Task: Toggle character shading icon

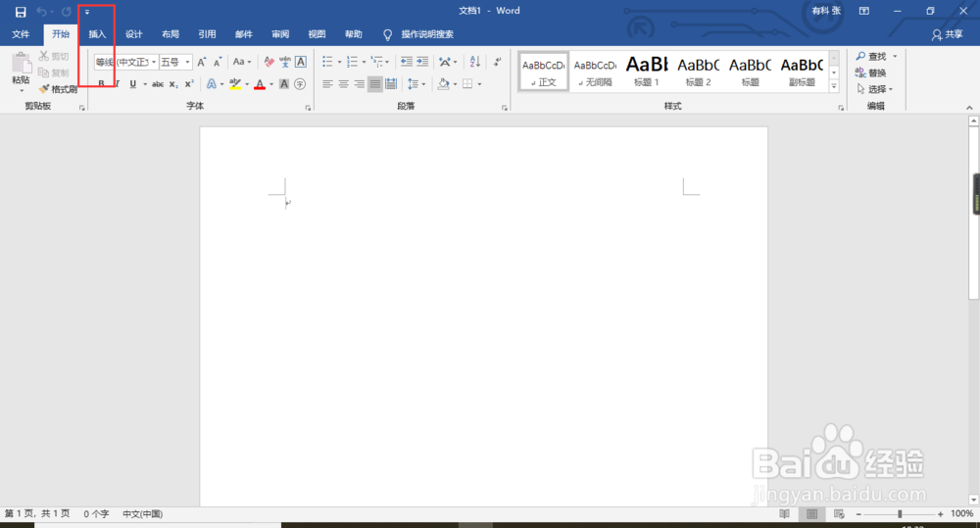Action: 284,83
